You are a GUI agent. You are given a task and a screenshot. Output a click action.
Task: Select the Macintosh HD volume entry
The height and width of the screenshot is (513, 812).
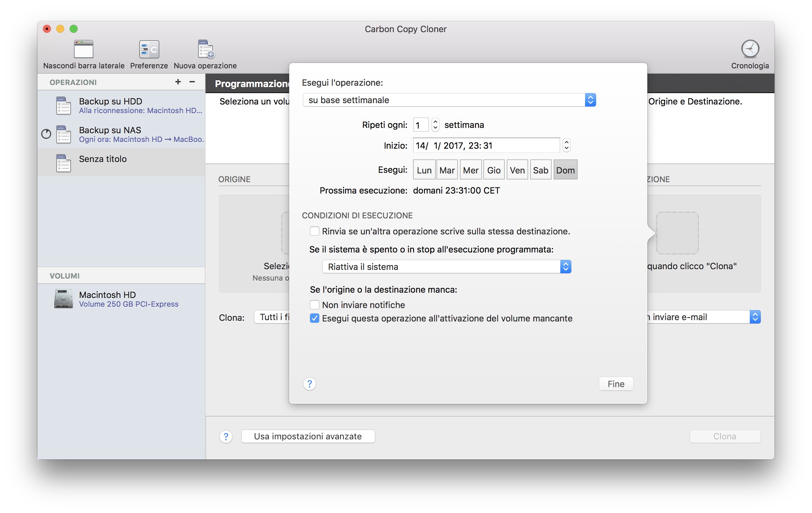pos(121,298)
